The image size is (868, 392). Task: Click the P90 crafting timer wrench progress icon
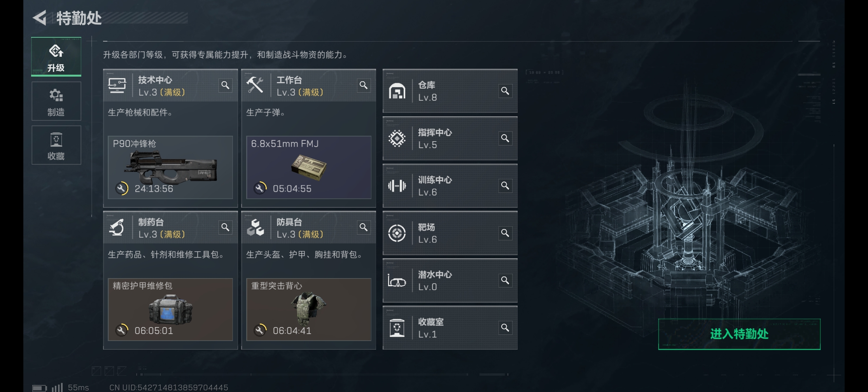122,189
